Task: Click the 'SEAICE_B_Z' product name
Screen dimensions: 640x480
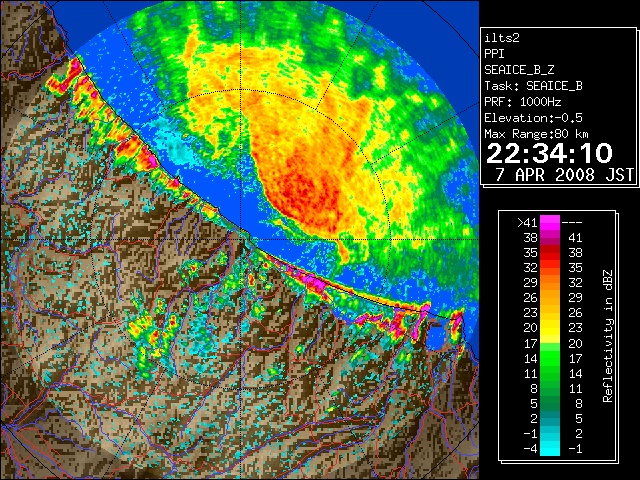Action: 519,70
